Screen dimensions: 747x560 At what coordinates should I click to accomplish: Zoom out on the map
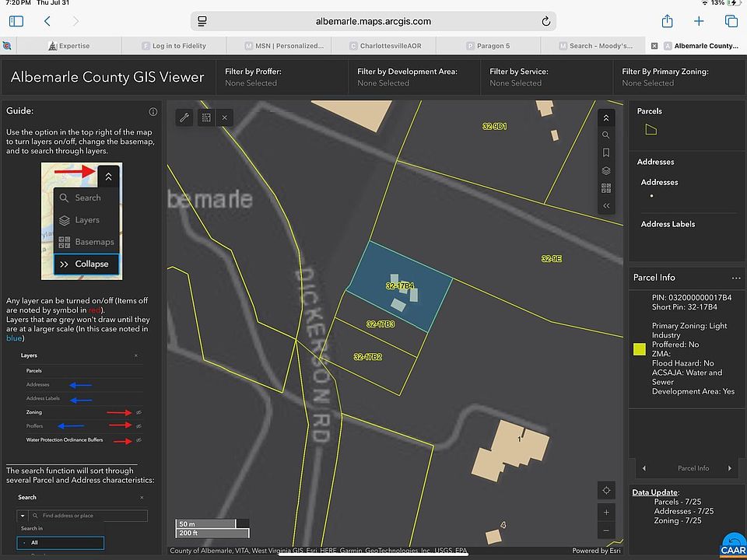[x=606, y=530]
